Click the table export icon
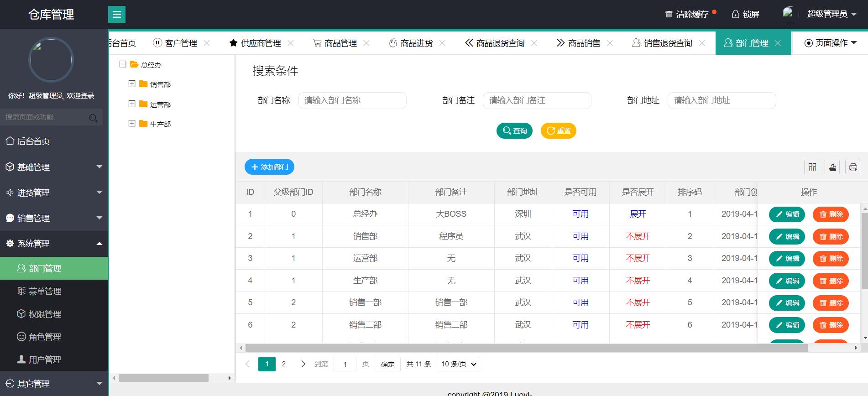Viewport: 868px width, 396px height. pyautogui.click(x=832, y=167)
